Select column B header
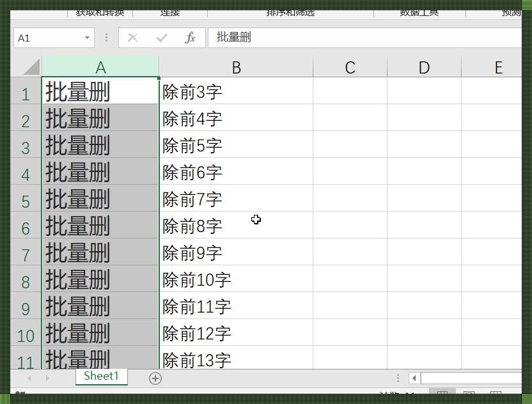This screenshot has width=532, height=404. point(236,67)
